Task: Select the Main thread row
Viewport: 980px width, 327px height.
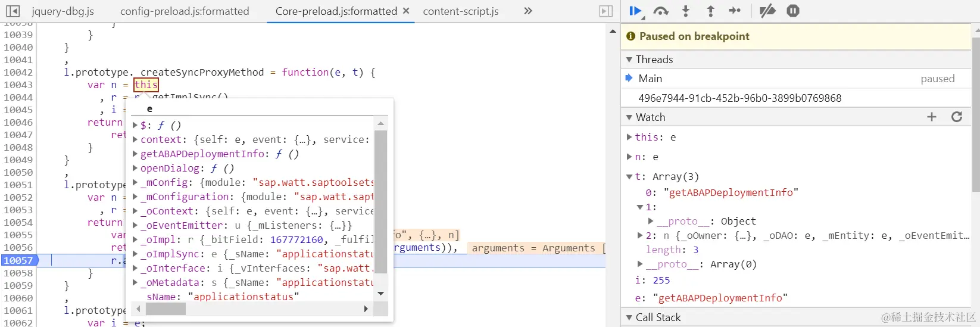Action: [795, 79]
